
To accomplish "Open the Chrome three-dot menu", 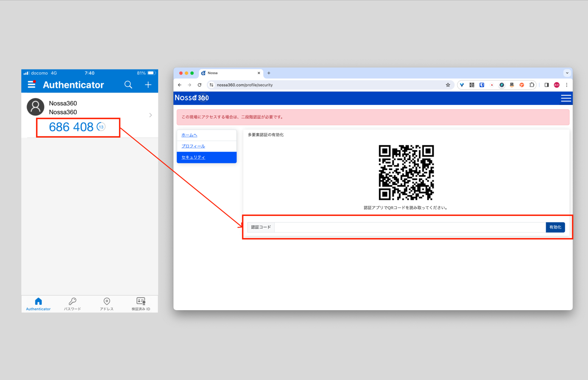I will (567, 85).
